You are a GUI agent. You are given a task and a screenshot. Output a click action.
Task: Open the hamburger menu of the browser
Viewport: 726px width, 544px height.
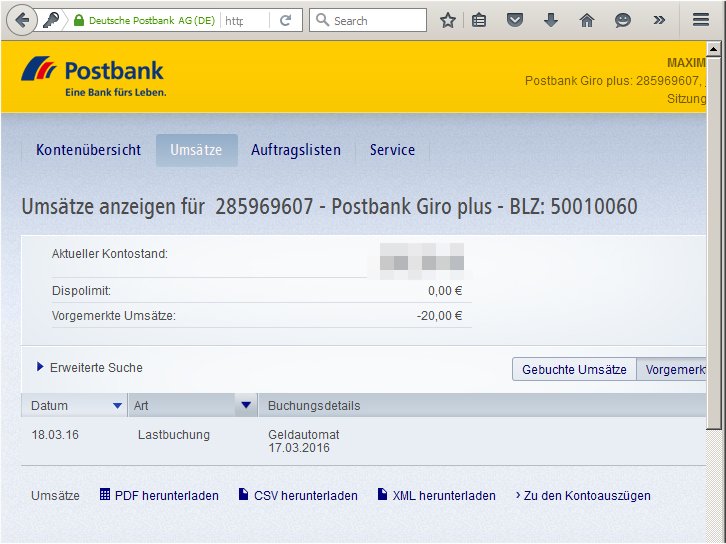(x=701, y=19)
